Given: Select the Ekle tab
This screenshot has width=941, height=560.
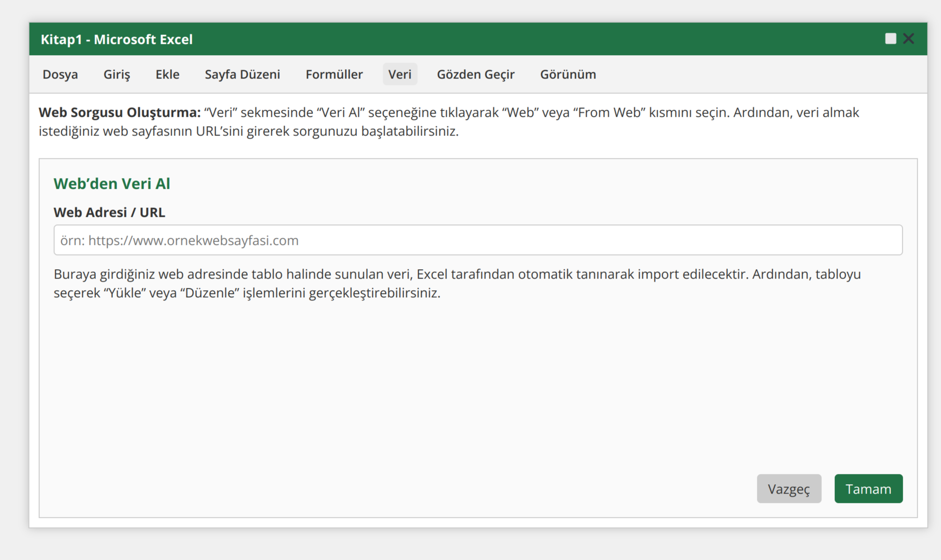Looking at the screenshot, I should (167, 74).
